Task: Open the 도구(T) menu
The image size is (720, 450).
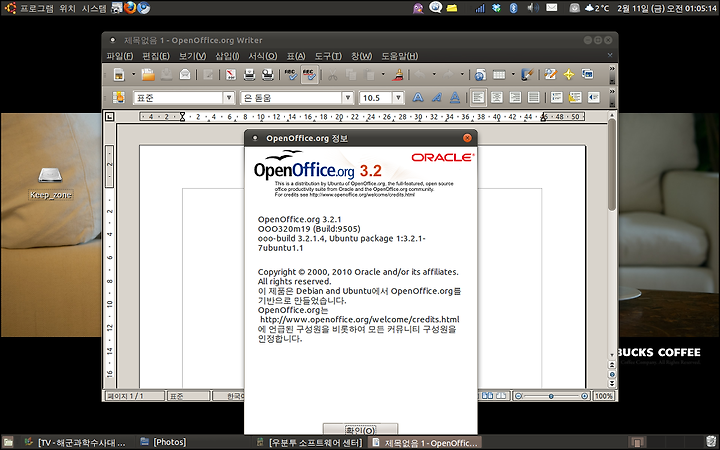Action: 328,56
